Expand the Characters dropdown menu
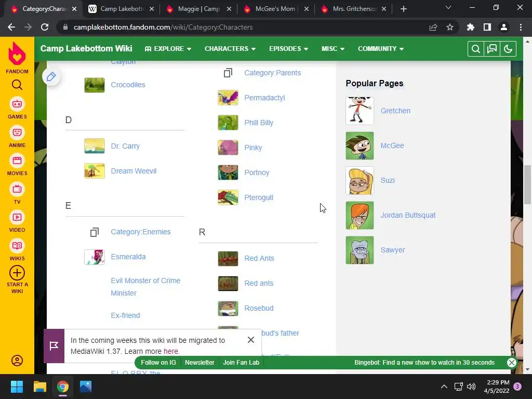532x399 pixels. pos(230,49)
